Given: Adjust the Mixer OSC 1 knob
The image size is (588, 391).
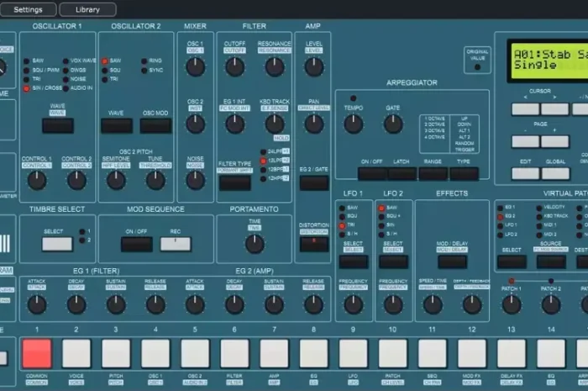Looking at the screenshot, I should coord(196,67).
